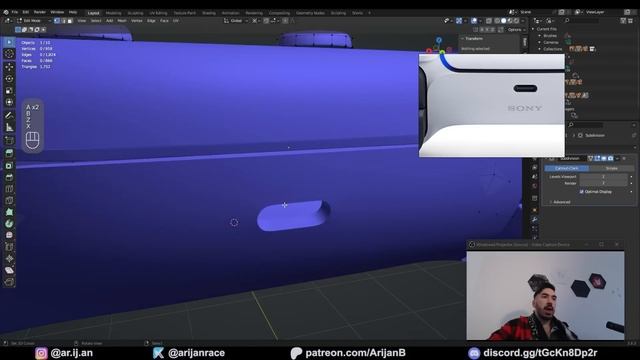Switch to rendered viewport shading
Viewport: 640px width, 360px height.
[x=517, y=20]
